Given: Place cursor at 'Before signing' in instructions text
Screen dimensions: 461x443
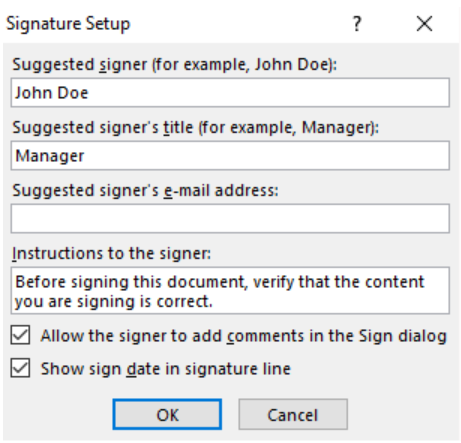Looking at the screenshot, I should point(72,282).
